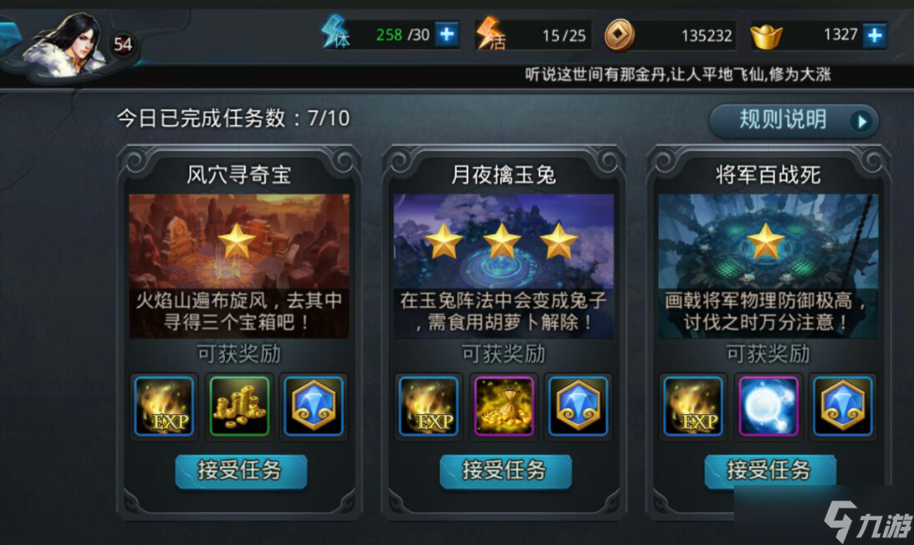Open the 风穴寻奇宝 flame mountain image
Screen dimensions: 914x545
point(239,266)
